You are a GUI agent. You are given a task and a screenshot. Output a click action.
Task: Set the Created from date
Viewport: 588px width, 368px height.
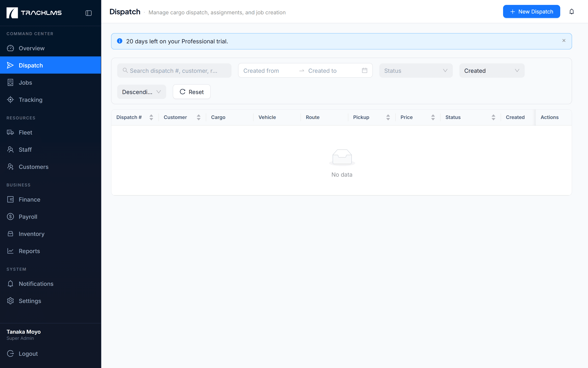[x=269, y=71]
